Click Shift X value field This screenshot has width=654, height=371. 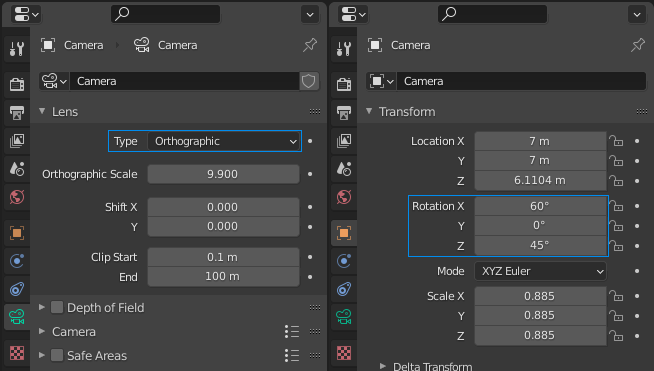pos(224,207)
